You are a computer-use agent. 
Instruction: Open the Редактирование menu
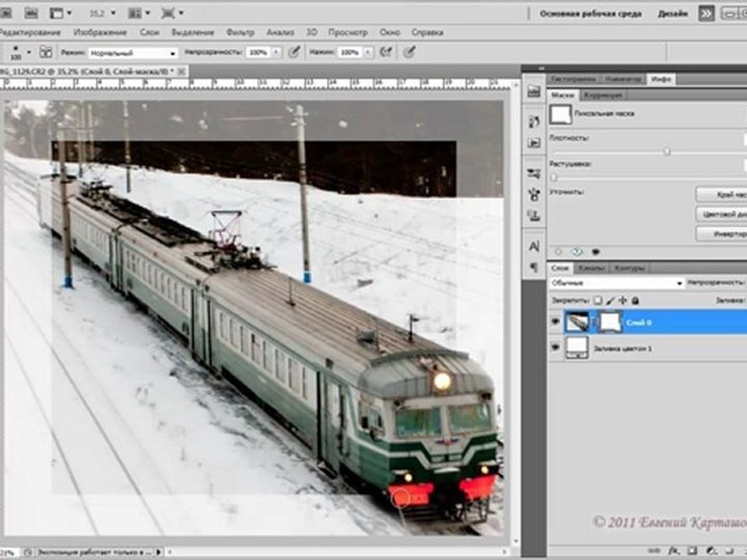pyautogui.click(x=30, y=33)
